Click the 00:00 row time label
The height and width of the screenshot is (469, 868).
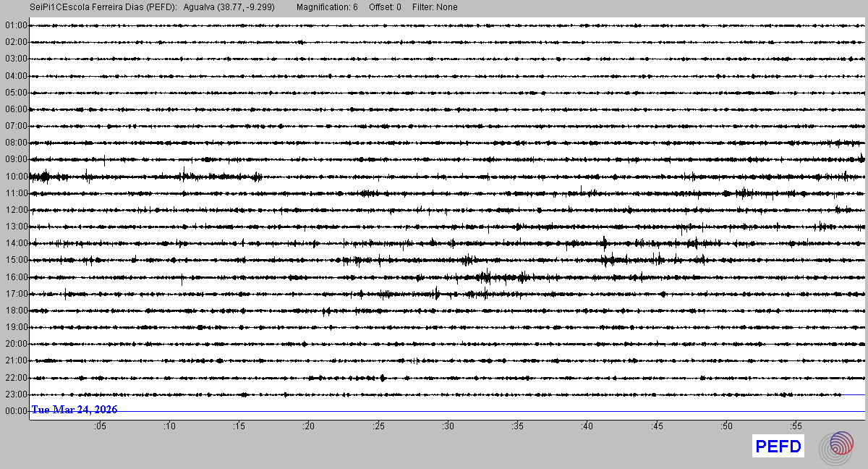[16, 410]
